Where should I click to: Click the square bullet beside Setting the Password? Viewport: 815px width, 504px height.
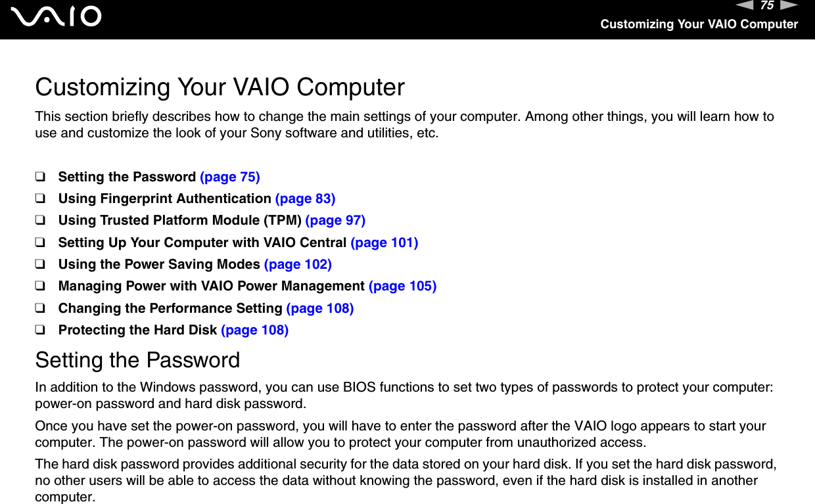pos(40,177)
